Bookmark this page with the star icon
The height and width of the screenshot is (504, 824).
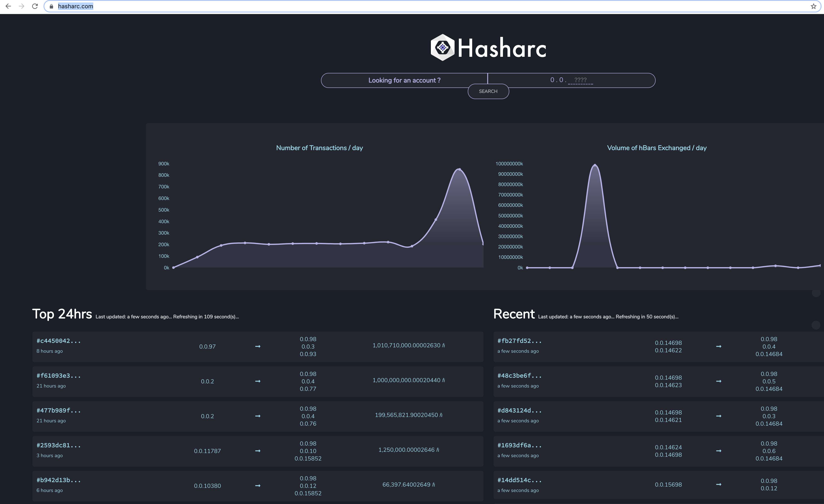click(x=813, y=6)
